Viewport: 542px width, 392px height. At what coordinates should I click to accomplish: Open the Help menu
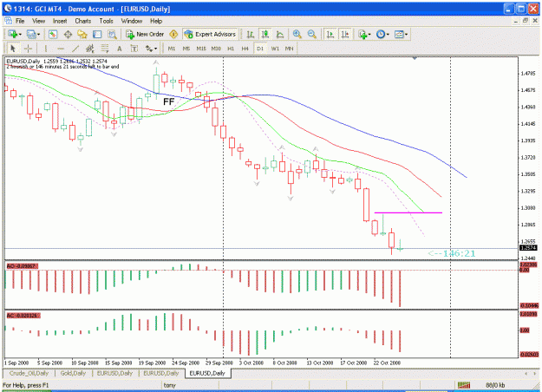[x=156, y=21]
